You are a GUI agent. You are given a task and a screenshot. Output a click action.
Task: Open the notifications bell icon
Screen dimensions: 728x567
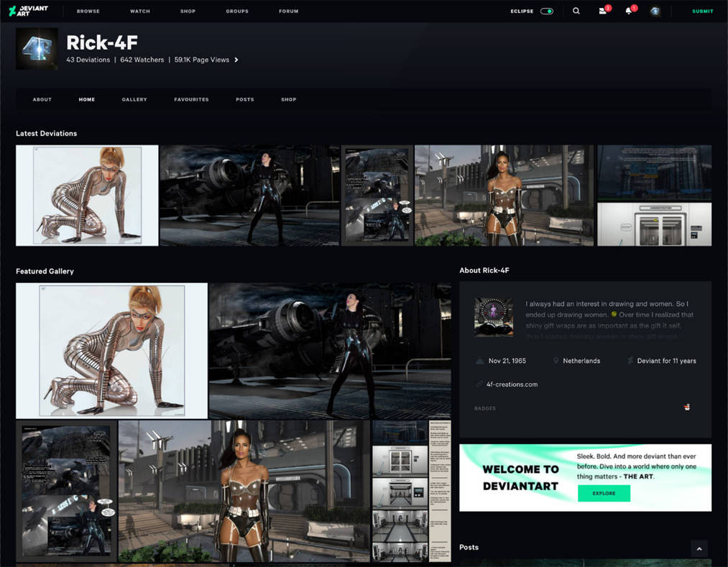[x=630, y=10]
